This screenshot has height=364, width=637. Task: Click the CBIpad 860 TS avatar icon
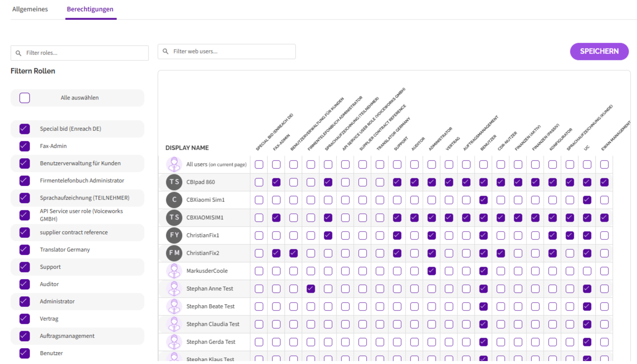174,182
